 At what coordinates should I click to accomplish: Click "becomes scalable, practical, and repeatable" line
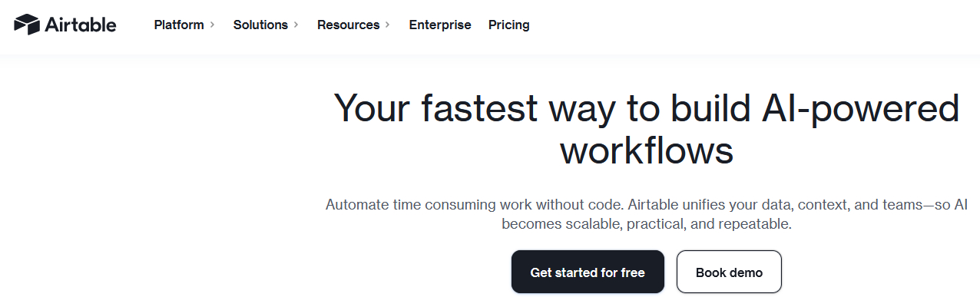coord(646,224)
